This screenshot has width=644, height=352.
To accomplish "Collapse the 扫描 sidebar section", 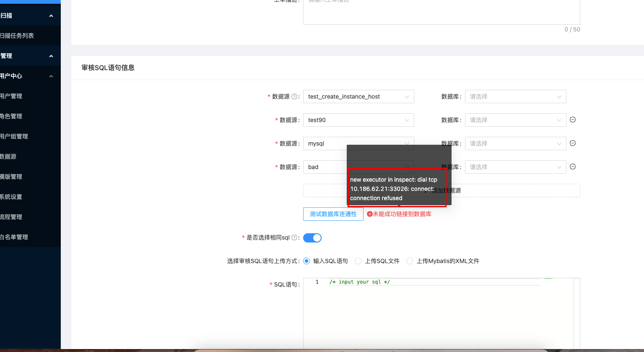I will click(51, 16).
